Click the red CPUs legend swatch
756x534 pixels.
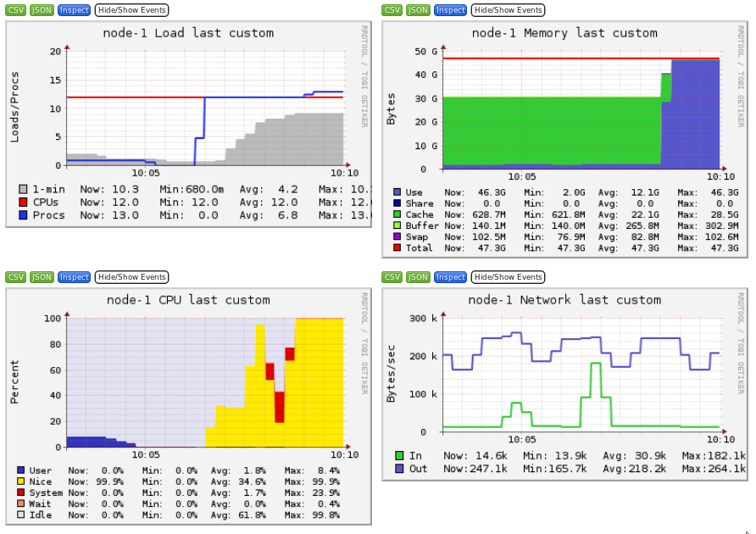coord(23,202)
